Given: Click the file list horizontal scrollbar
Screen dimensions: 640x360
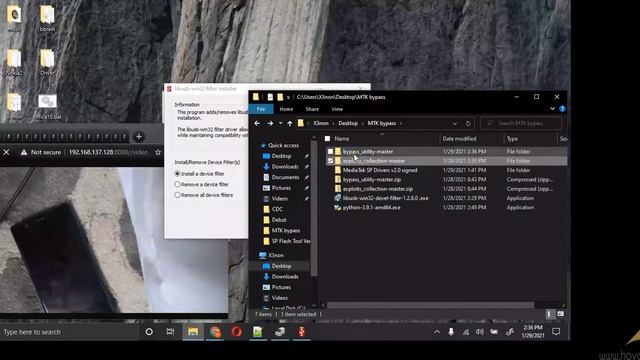Looking at the screenshot, I should 431,305.
